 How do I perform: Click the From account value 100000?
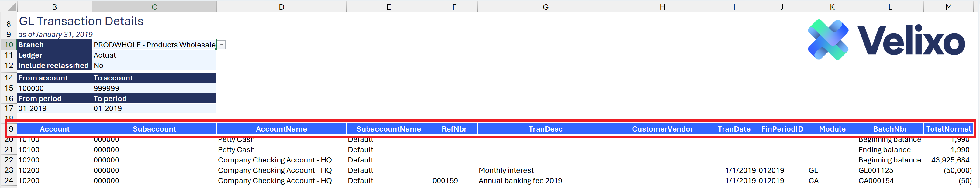[54, 88]
